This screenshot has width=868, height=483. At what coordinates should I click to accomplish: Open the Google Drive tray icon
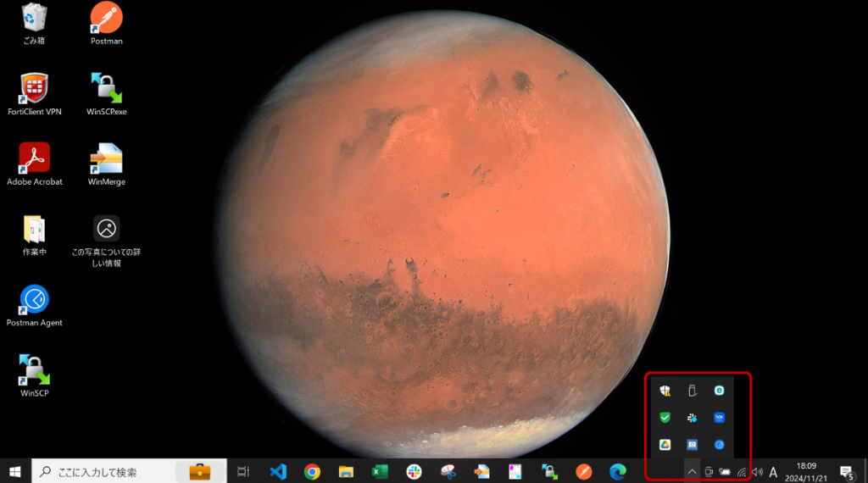(x=665, y=445)
